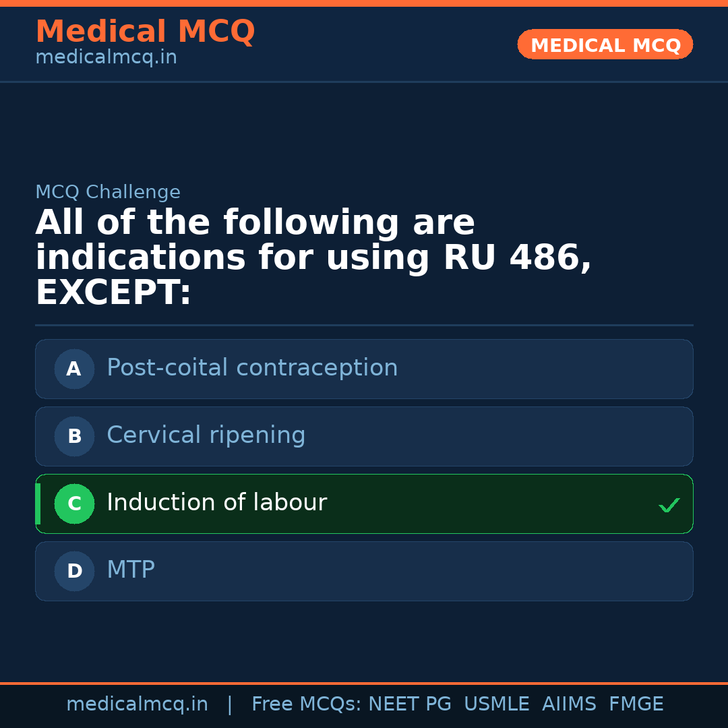This screenshot has width=728, height=728.
Task: Click the green checkmark icon
Action: pos(669,505)
